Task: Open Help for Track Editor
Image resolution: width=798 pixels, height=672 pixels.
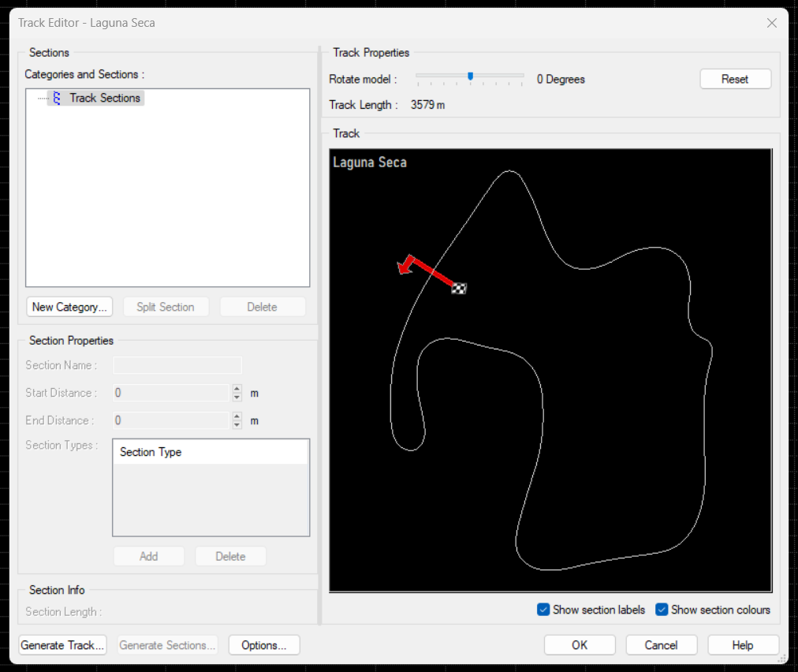Action: [743, 645]
